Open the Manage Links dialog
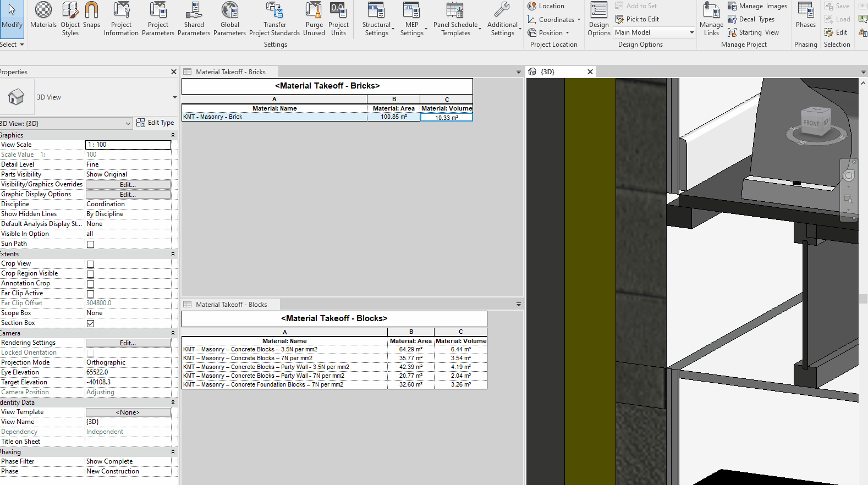 pos(711,19)
